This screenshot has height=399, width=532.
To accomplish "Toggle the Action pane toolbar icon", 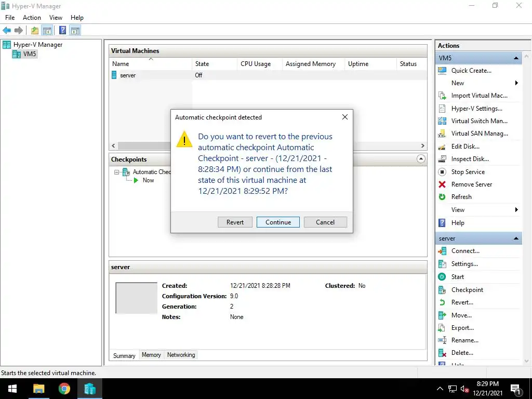I will pyautogui.click(x=75, y=31).
